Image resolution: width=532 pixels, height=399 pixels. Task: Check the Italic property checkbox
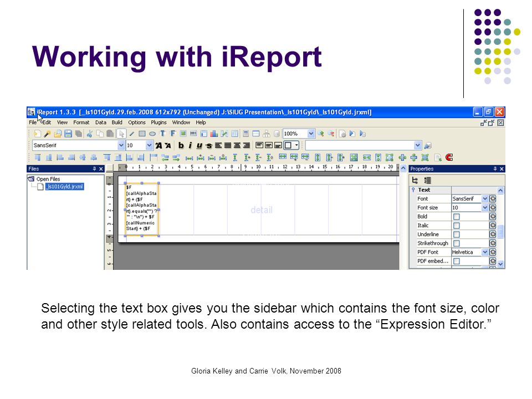click(457, 226)
